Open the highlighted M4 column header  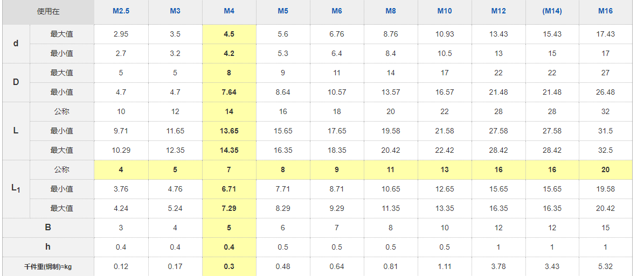tap(229, 11)
